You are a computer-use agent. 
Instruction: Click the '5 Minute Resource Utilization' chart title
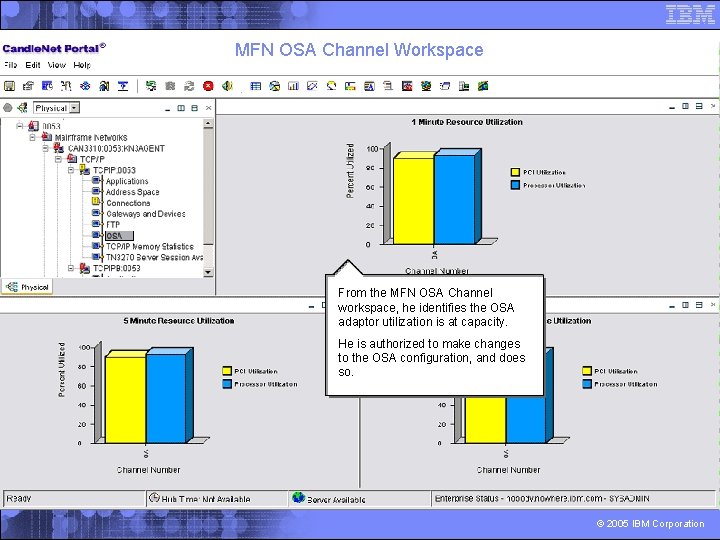click(x=179, y=321)
